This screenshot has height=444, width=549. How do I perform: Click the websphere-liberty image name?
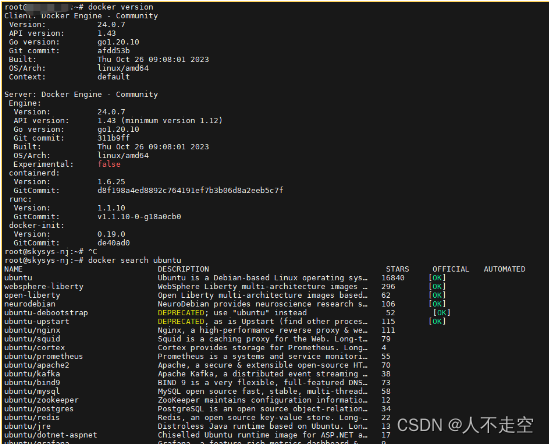pyautogui.click(x=44, y=287)
